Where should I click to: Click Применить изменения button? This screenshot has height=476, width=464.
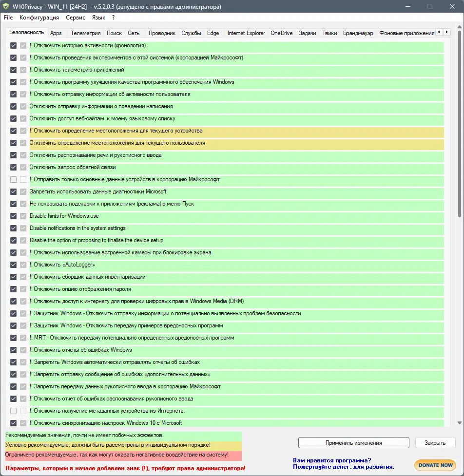coord(353,442)
